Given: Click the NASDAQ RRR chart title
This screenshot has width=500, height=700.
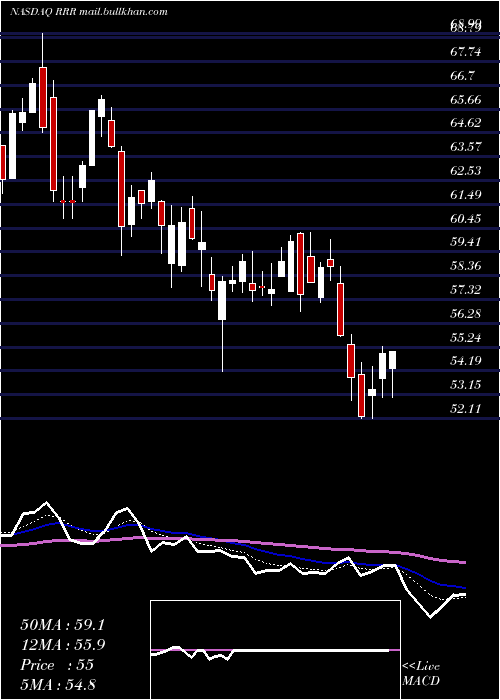Looking at the screenshot, I should click(88, 12).
